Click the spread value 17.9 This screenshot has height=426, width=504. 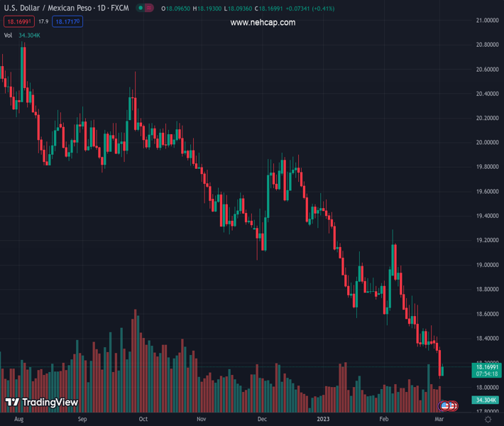pyautogui.click(x=43, y=22)
